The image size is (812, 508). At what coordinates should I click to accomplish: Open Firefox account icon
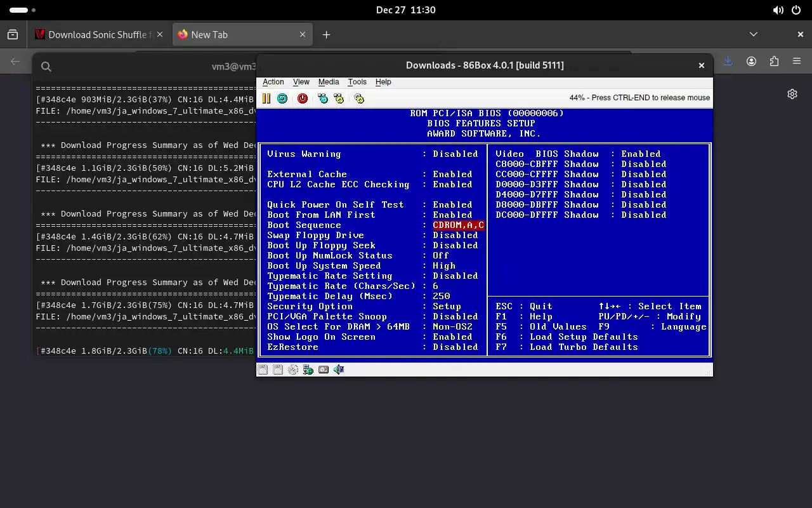click(x=751, y=62)
